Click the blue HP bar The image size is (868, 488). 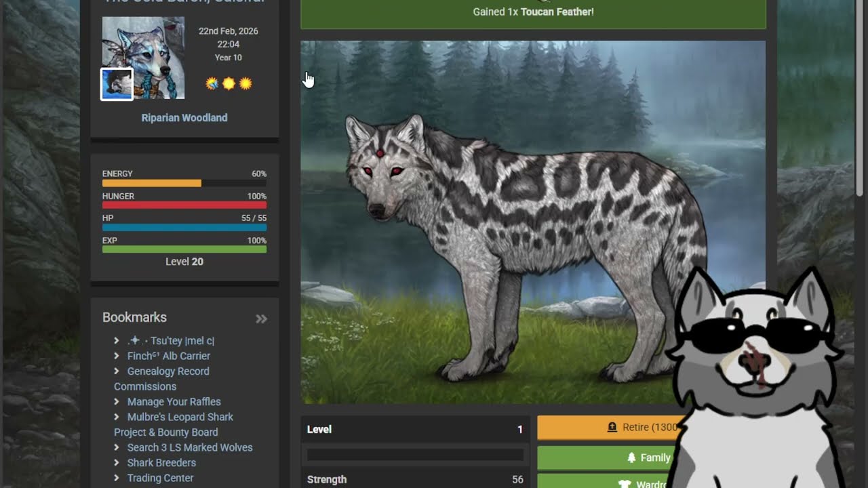pos(184,228)
